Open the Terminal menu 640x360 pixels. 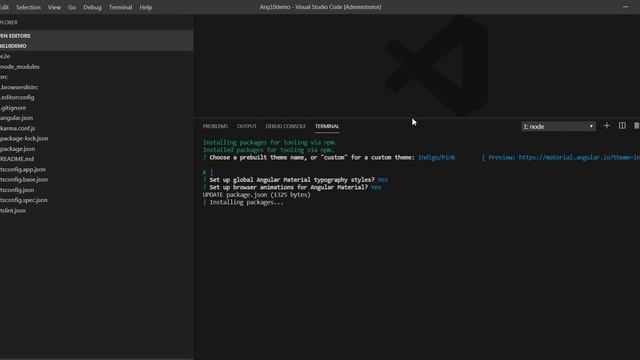[x=120, y=7]
